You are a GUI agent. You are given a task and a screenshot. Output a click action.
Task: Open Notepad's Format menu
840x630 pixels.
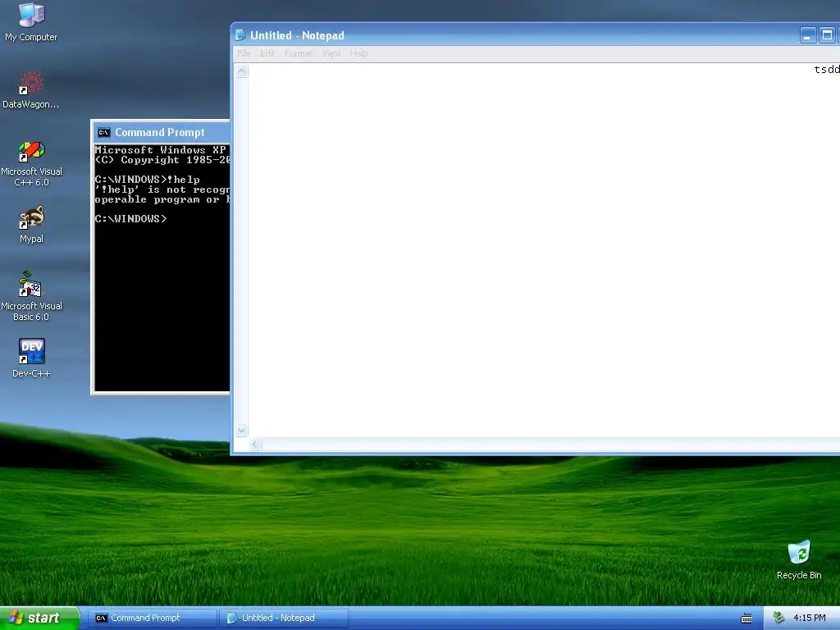coord(298,53)
